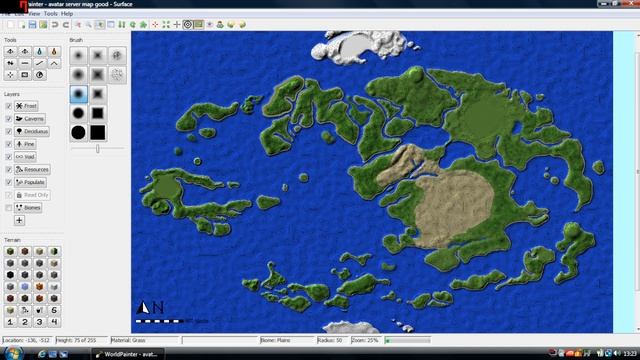The height and width of the screenshot is (360, 640).
Task: Open the Tools menu
Action: point(51,13)
